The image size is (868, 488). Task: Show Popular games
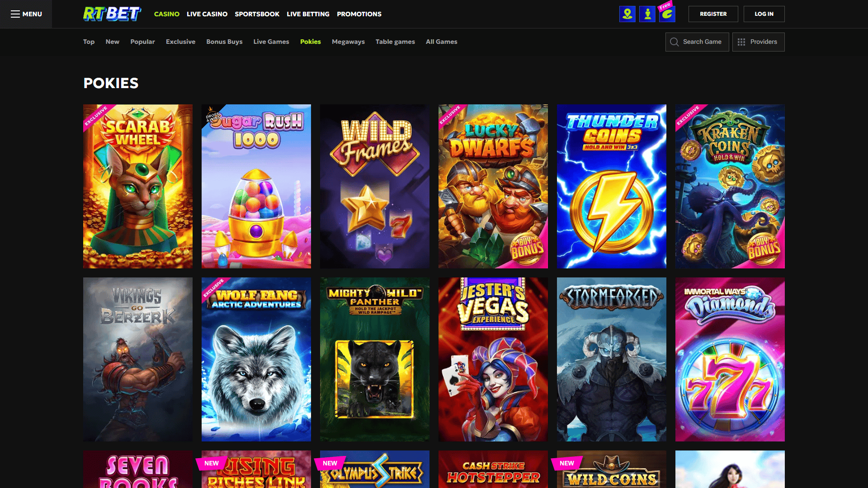tap(142, 42)
